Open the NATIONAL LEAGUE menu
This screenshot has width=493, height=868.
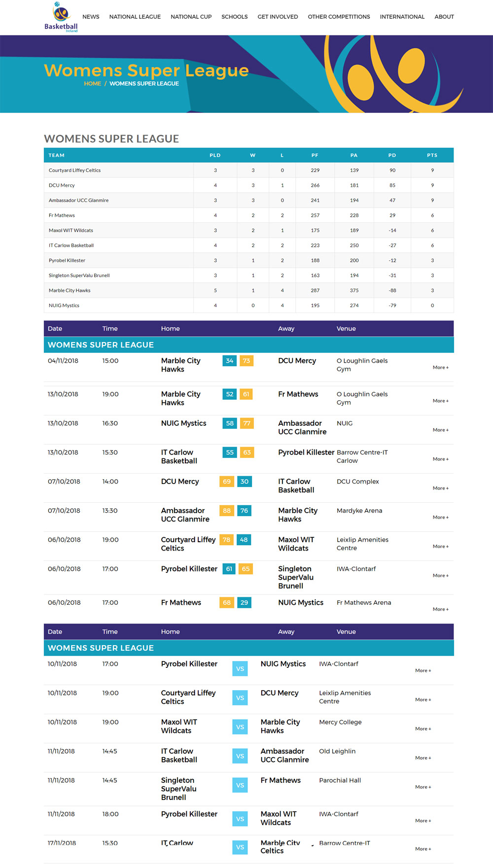point(135,17)
